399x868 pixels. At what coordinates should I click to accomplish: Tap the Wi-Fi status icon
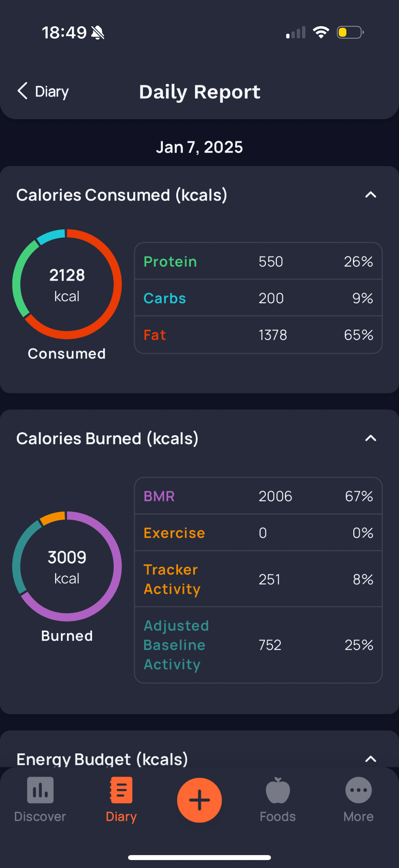pos(321,32)
